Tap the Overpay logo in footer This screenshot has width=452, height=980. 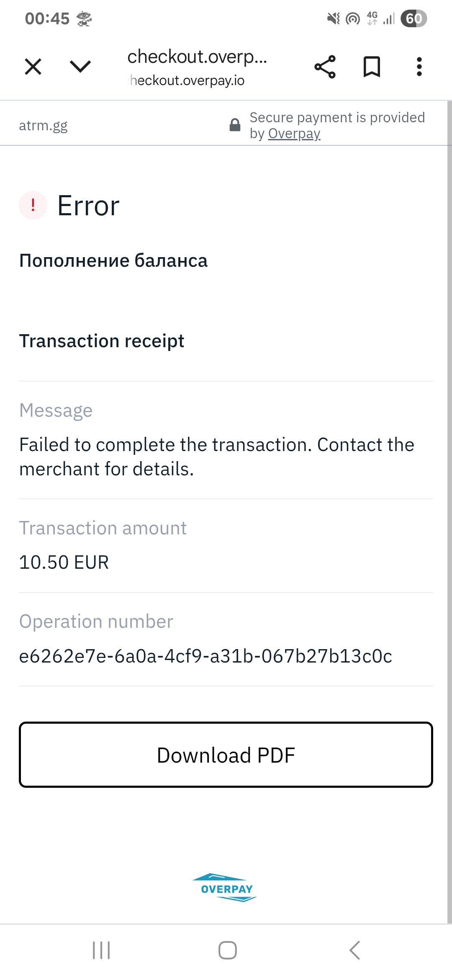tap(226, 887)
